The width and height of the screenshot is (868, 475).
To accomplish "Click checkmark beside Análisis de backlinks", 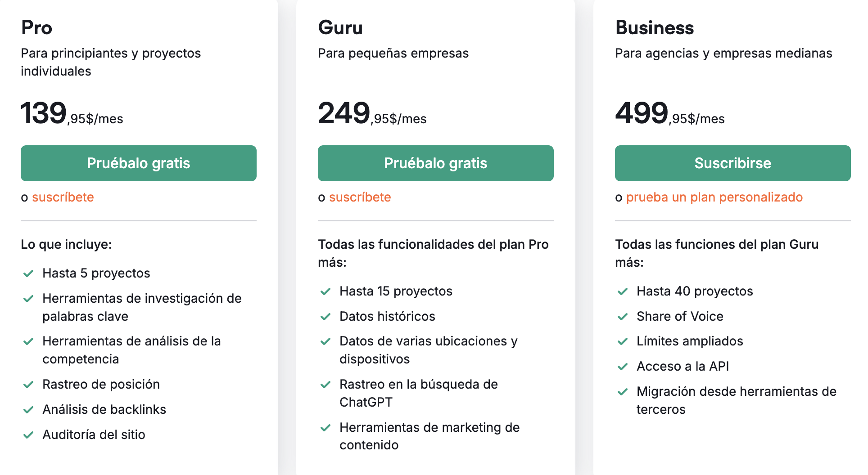I will (x=28, y=410).
